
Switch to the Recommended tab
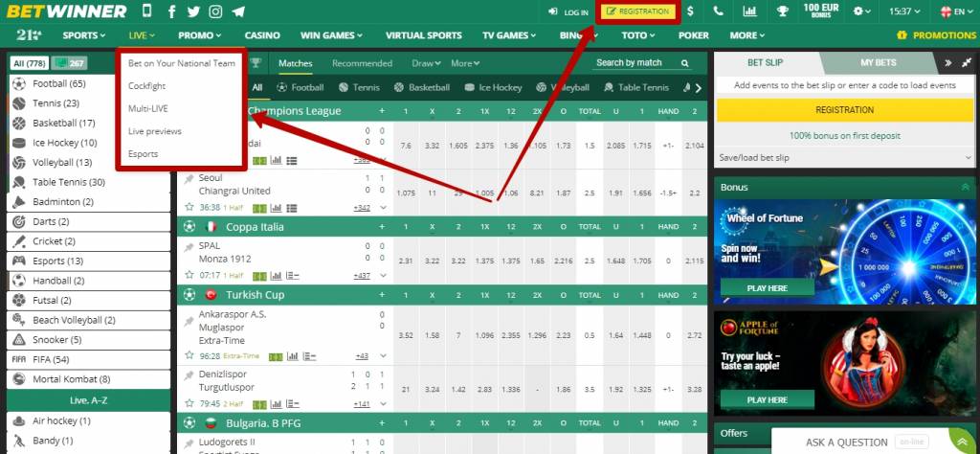coord(362,63)
